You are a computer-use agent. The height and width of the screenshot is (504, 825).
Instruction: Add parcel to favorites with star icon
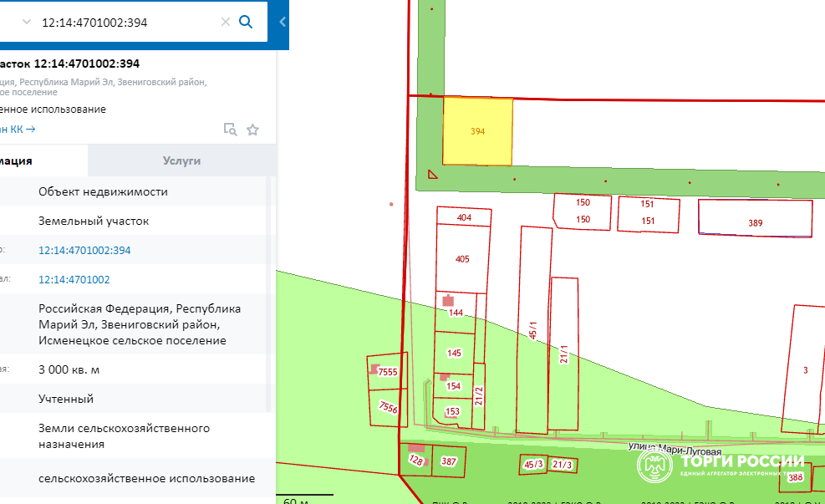(x=253, y=130)
